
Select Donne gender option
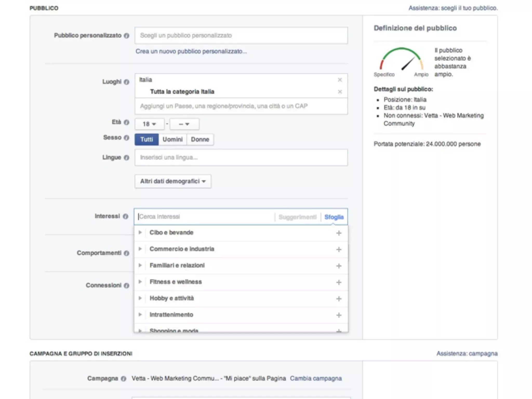tap(200, 139)
